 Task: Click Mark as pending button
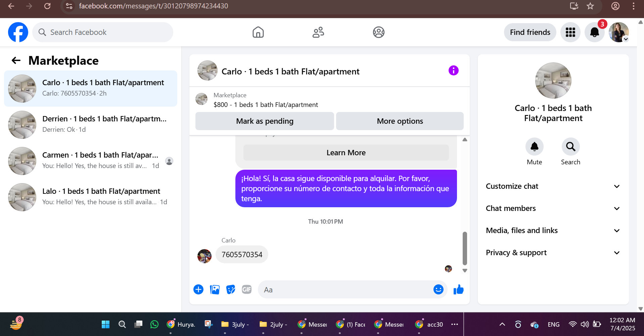point(265,121)
